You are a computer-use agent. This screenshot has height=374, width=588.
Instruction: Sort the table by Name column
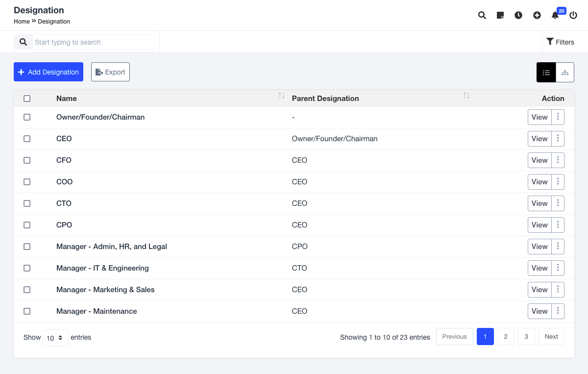click(x=281, y=96)
